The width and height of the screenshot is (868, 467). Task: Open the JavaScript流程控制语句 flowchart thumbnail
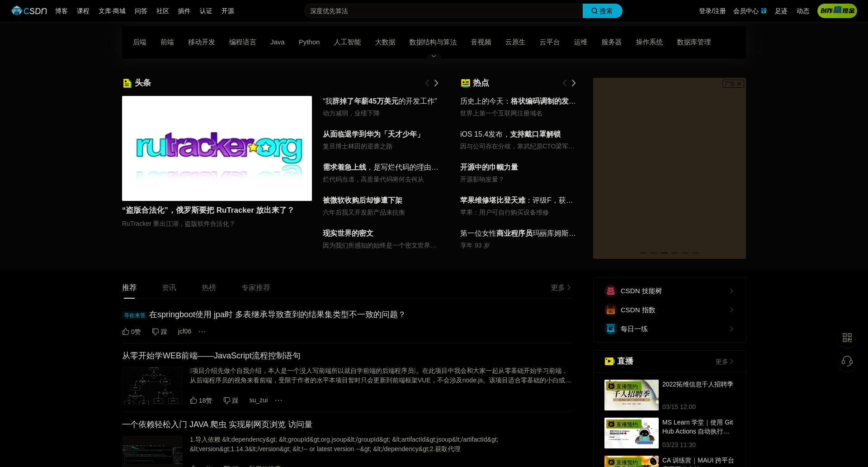pyautogui.click(x=152, y=386)
